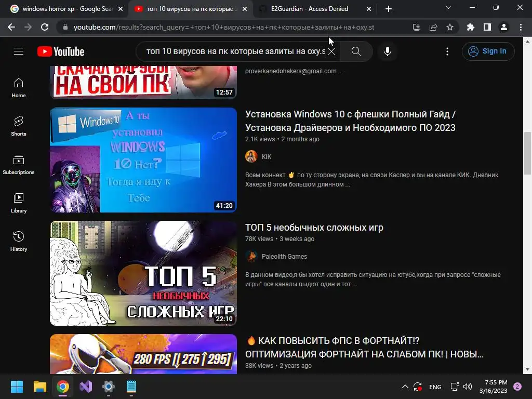Screen dimensions: 532x399
Task: Click Paleolith Games channel avatar
Action: 251,256
